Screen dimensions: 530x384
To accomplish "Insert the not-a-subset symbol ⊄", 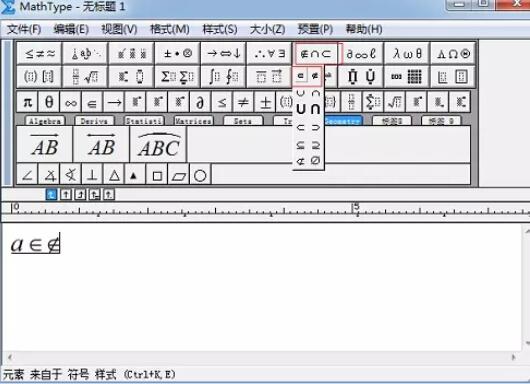I will pyautogui.click(x=300, y=161).
